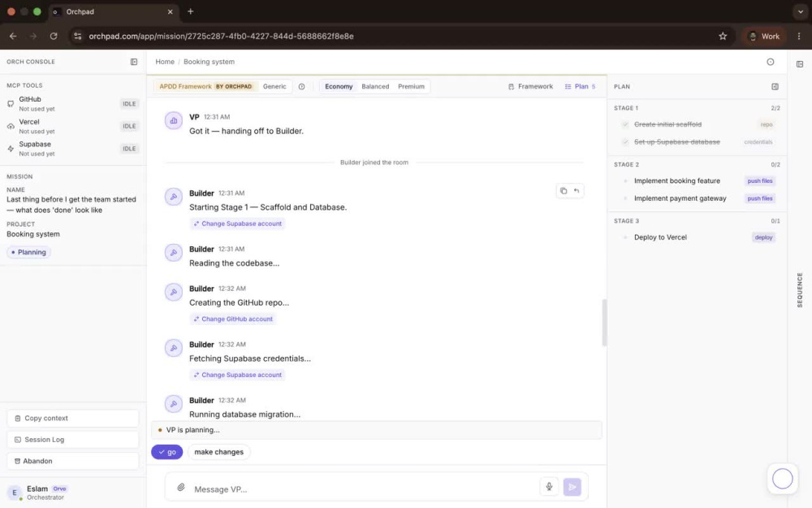812x508 pixels.
Task: Collapse the Plan panel icon
Action: pyautogui.click(x=775, y=87)
